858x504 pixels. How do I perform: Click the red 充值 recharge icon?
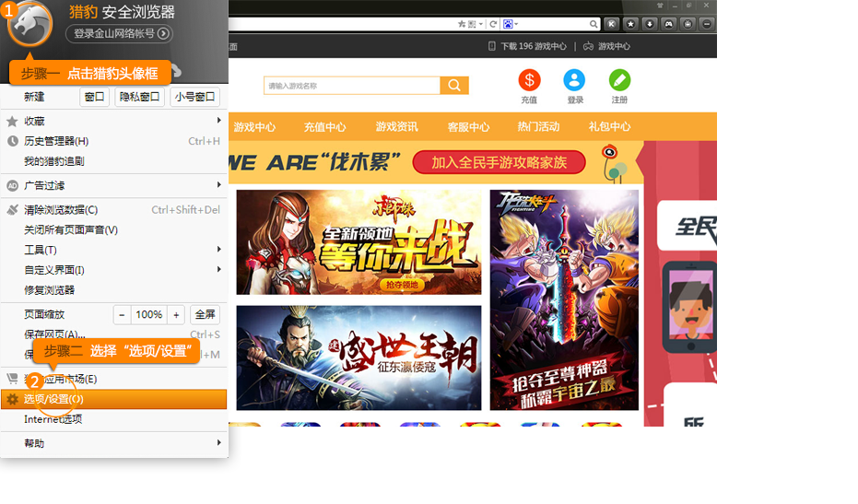(x=529, y=80)
